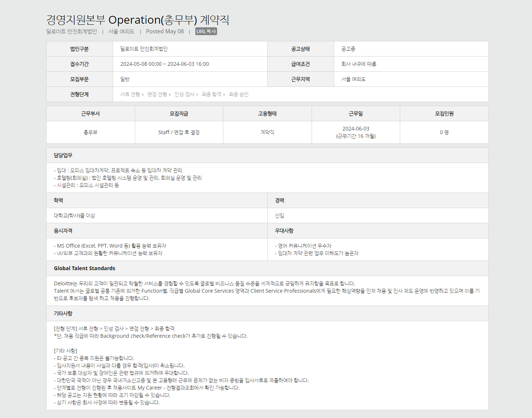This screenshot has height=418, width=532.
Task: Click 해당 공고는 지원 현황에 따라 조기 마감 line
Action: pyautogui.click(x=112, y=395)
